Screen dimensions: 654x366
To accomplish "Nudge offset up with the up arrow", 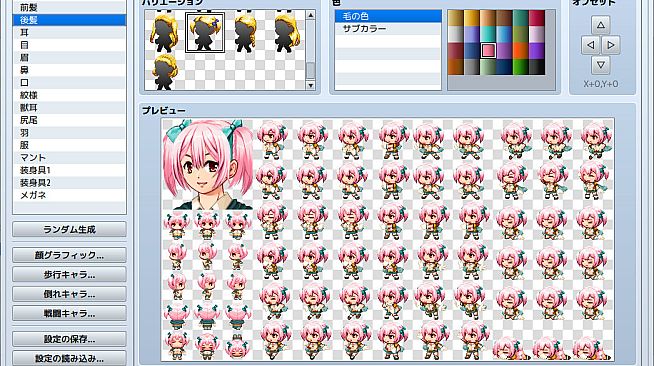I will [x=601, y=25].
